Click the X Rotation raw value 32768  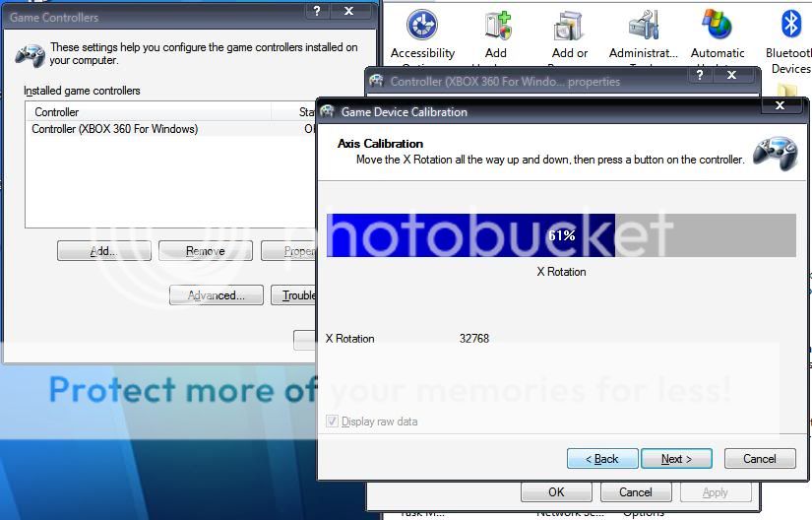(473, 338)
